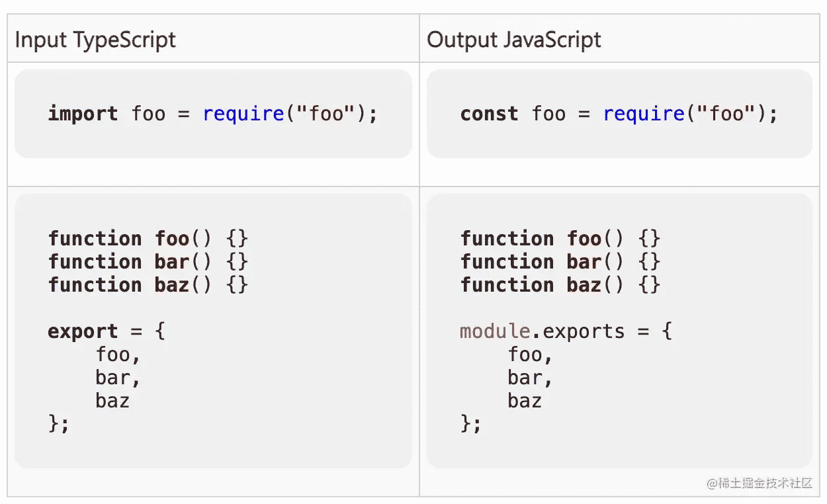
Task: Click the bold "export" keyword in the TypeScript code
Action: tap(83, 331)
